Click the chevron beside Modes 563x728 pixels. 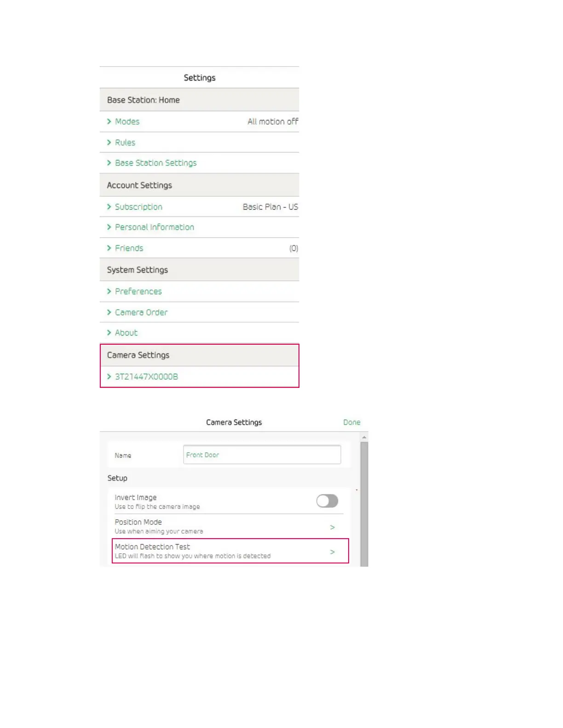(109, 121)
